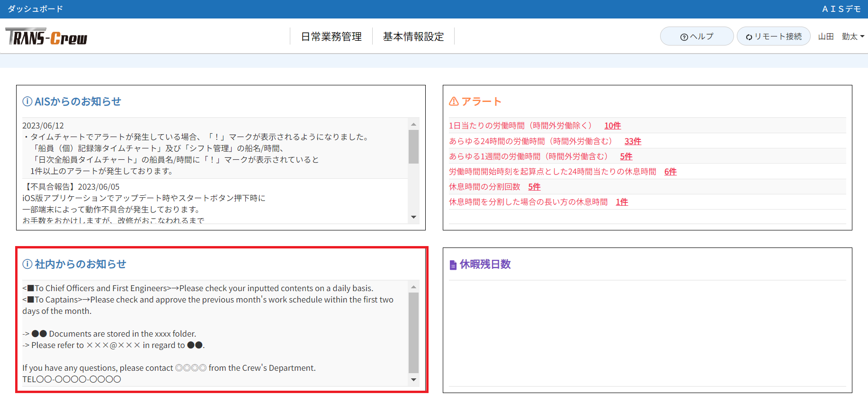868x394 pixels.
Task: Click the document icon beside 休暇残日数
Action: coord(453,265)
